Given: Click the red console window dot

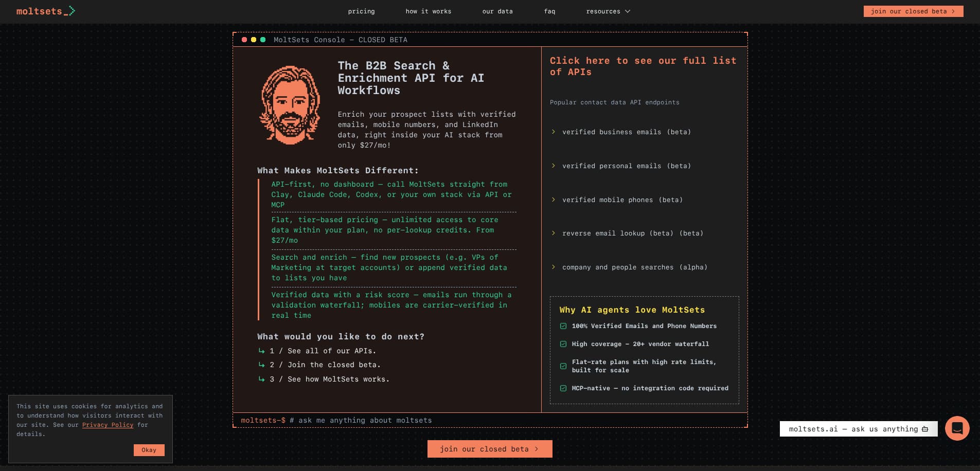Looking at the screenshot, I should pos(244,40).
